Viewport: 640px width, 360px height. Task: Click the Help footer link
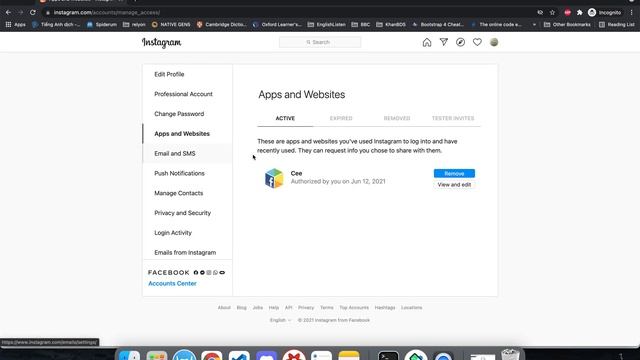[274, 307]
